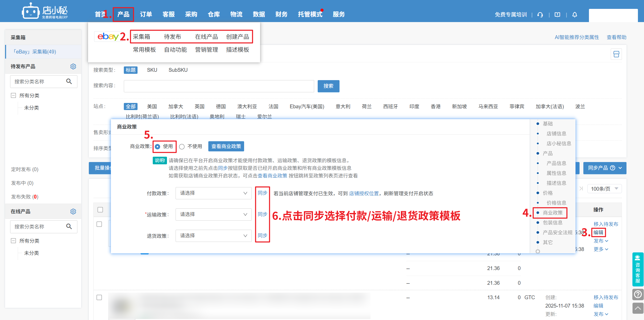
Task: Open settings gear beside 待发布产品
Action: (73, 66)
